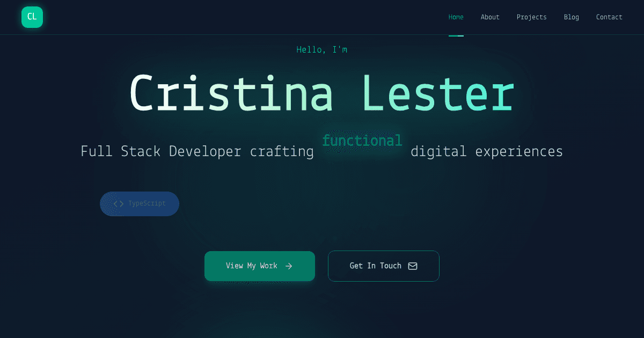Click the "digital experiences" text
This screenshot has width=644, height=338.
coord(487,151)
